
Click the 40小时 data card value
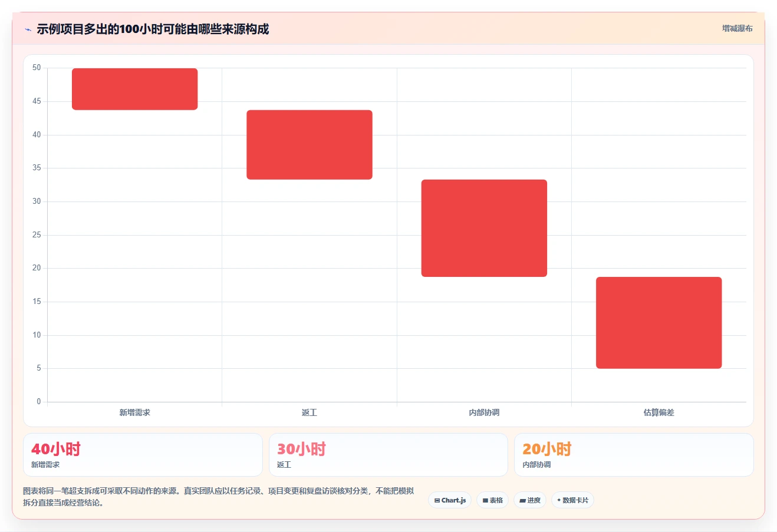click(x=56, y=449)
